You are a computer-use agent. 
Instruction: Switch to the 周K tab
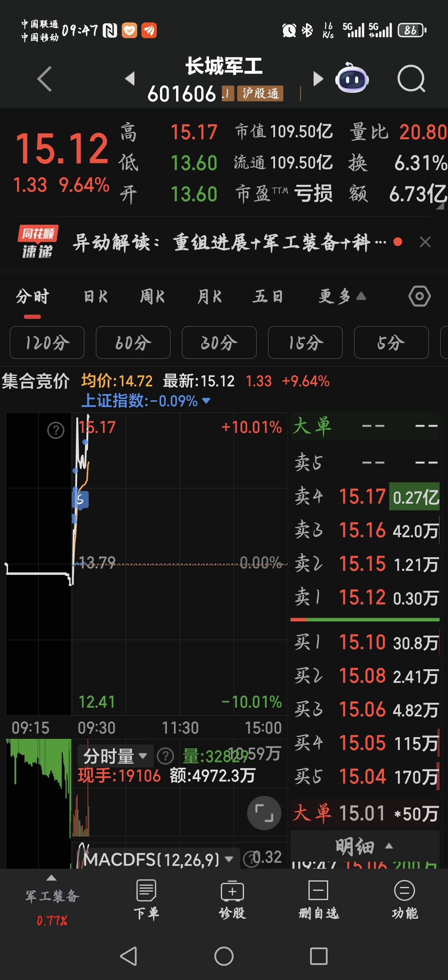[152, 296]
